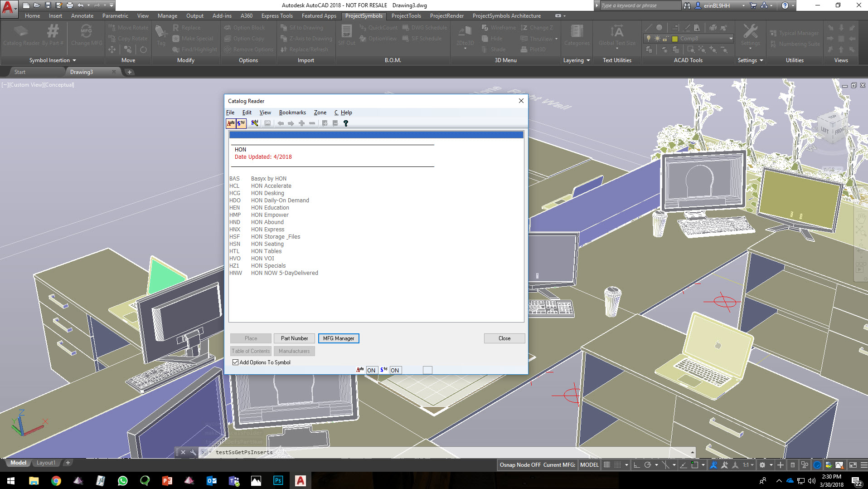Open the polar tracking angle dropdown arrow
868x489 pixels.
coord(656,465)
